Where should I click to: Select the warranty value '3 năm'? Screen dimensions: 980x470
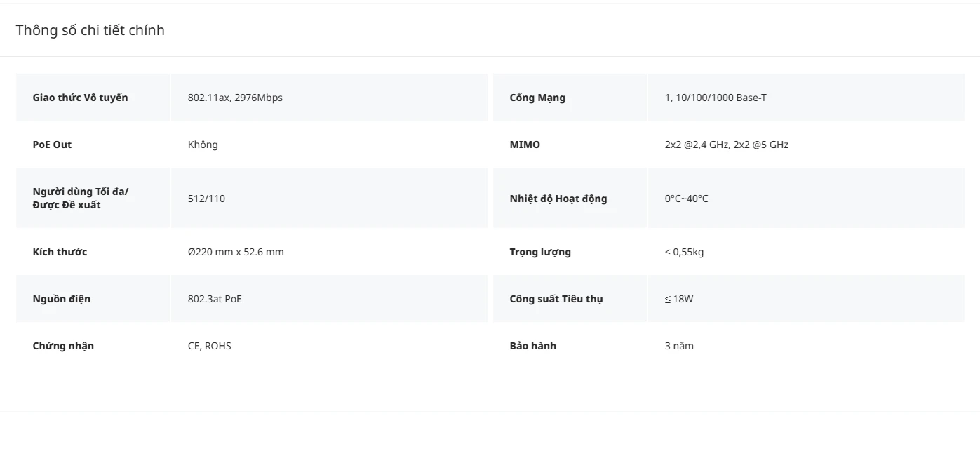click(679, 346)
